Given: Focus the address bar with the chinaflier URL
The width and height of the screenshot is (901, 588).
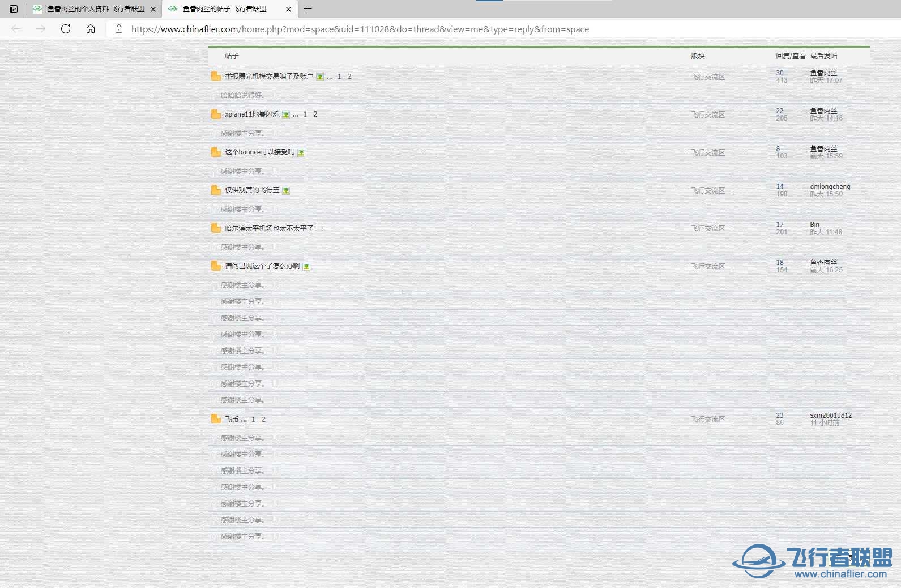Looking at the screenshot, I should tap(360, 29).
